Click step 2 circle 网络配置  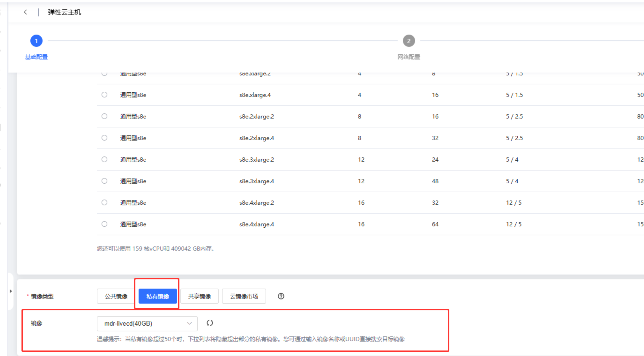click(409, 41)
